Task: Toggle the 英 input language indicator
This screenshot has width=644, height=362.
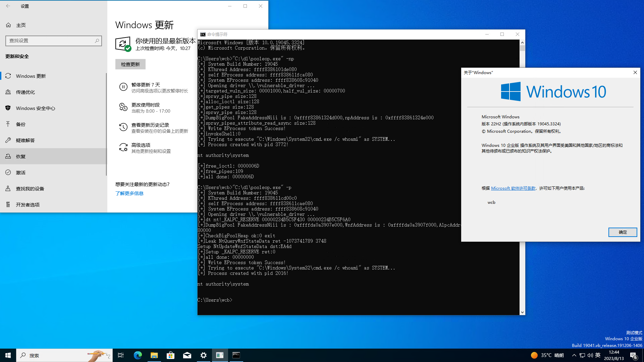Action: tap(598, 355)
